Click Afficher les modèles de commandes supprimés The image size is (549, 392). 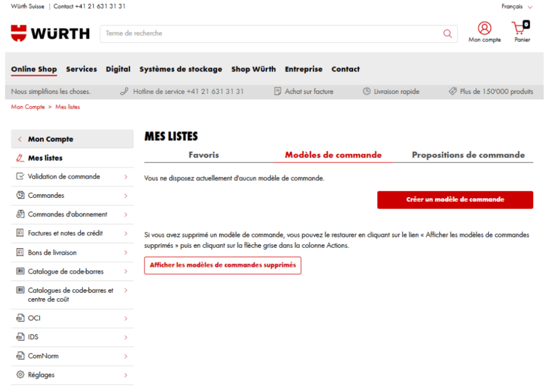(223, 265)
